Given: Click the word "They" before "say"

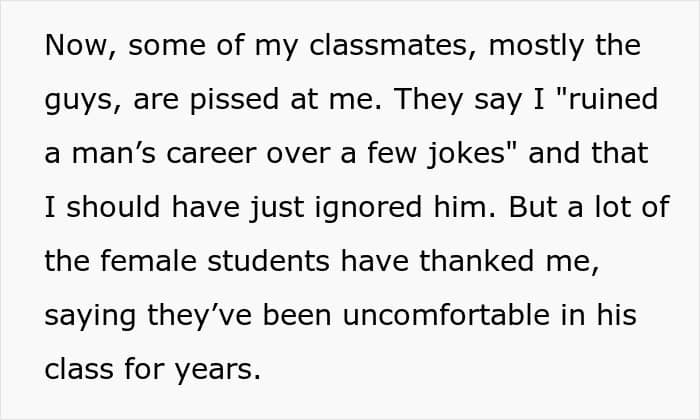Looking at the screenshot, I should (428, 100).
